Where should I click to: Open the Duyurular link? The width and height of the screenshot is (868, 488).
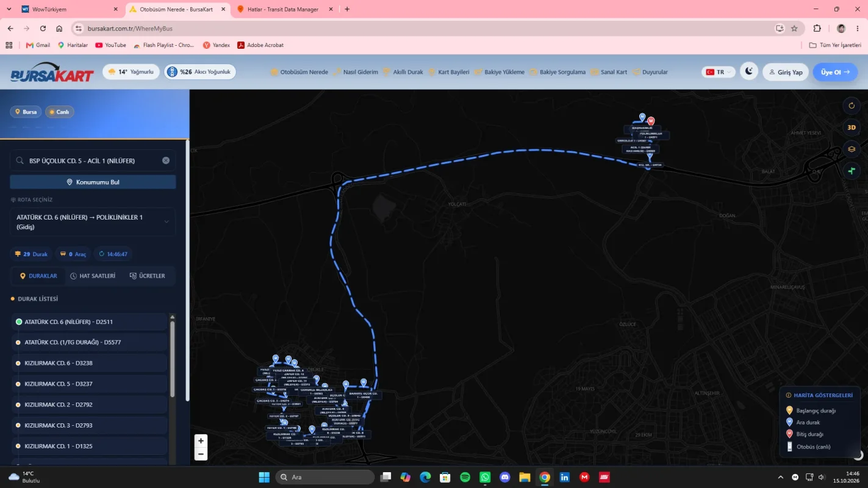[650, 72]
